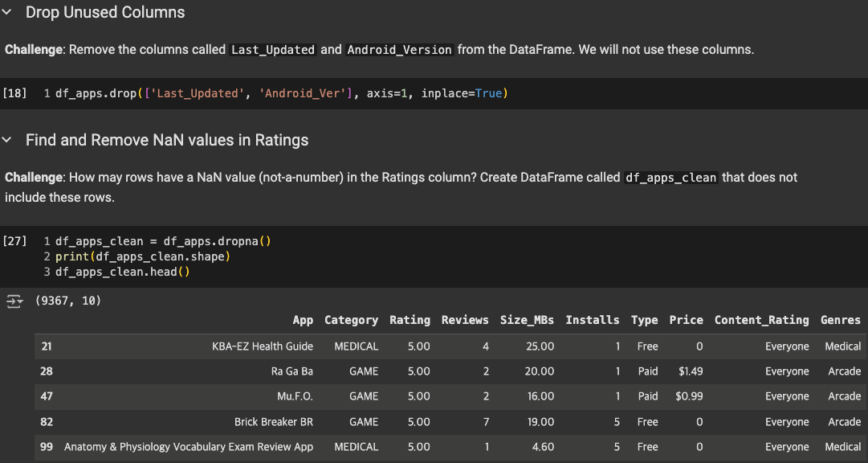The width and height of the screenshot is (868, 463).
Task: Click the Last_Updated inline code in text
Action: (273, 50)
